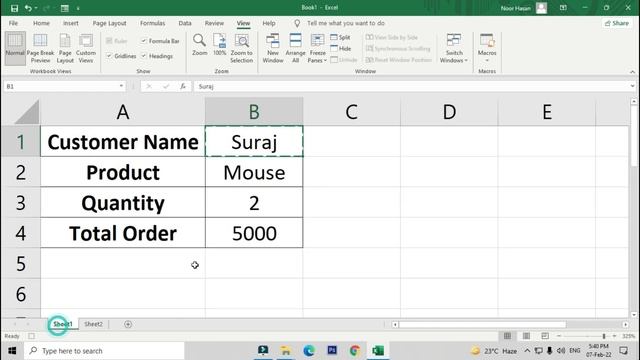Click the vertical scrollbar down arrow
The height and width of the screenshot is (360, 640).
633,315
